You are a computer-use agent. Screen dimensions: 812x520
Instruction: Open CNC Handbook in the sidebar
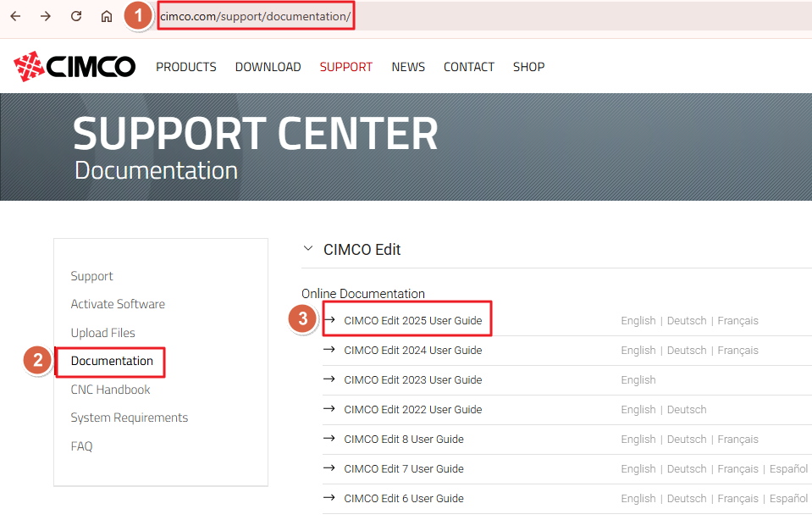point(110,390)
